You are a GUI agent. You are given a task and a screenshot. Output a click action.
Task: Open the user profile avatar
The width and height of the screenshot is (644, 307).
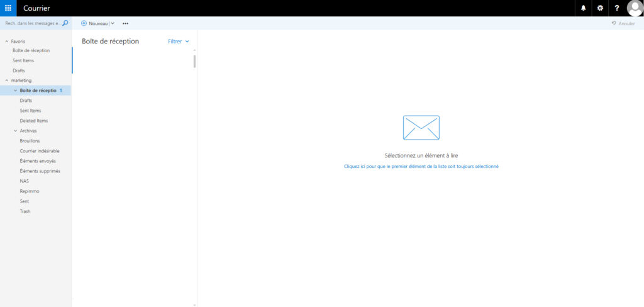(635, 8)
